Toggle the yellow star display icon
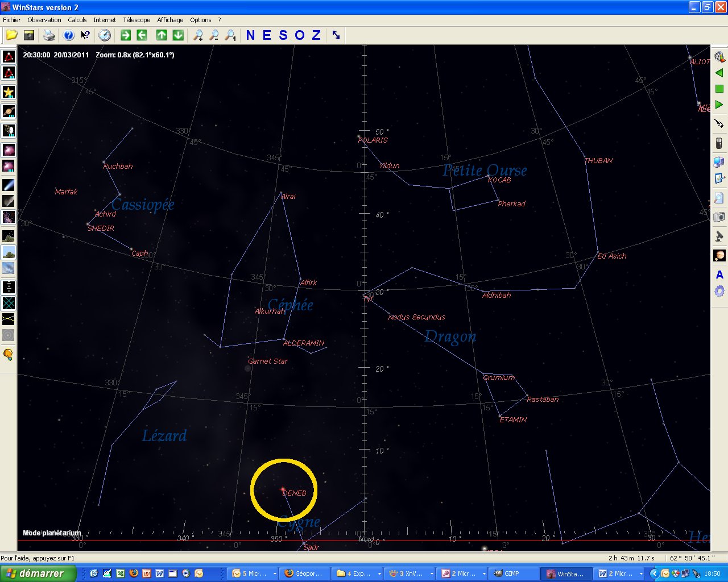Screen dimensions: 728x582 [9, 92]
